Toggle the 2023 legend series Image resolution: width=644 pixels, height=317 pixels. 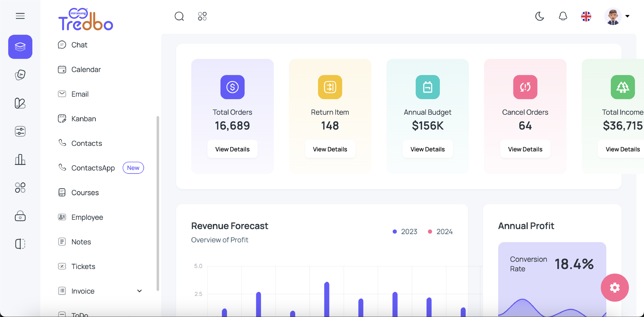coord(405,232)
